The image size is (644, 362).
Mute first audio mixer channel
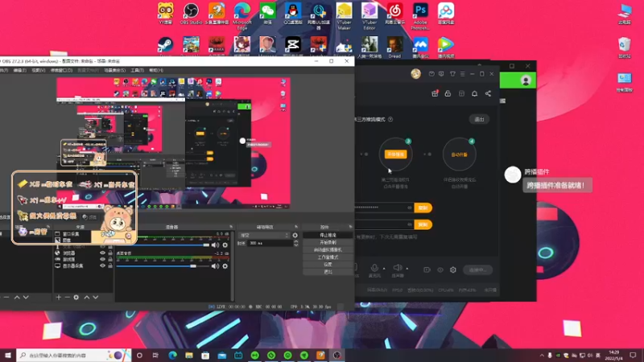215,245
